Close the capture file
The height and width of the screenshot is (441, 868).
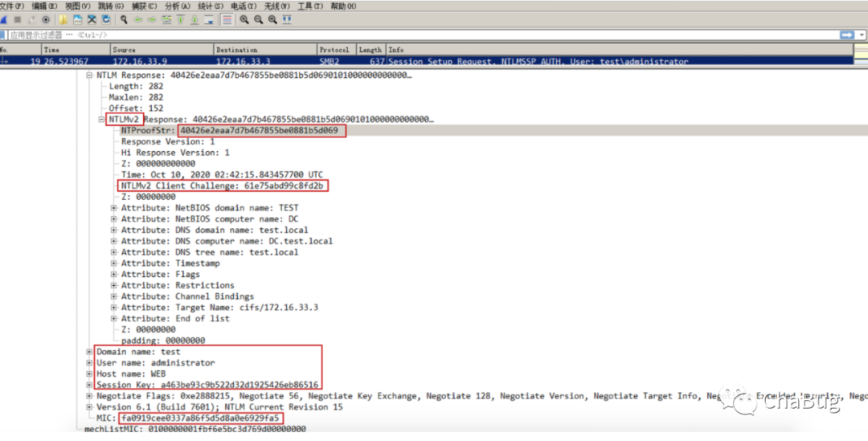click(x=92, y=20)
